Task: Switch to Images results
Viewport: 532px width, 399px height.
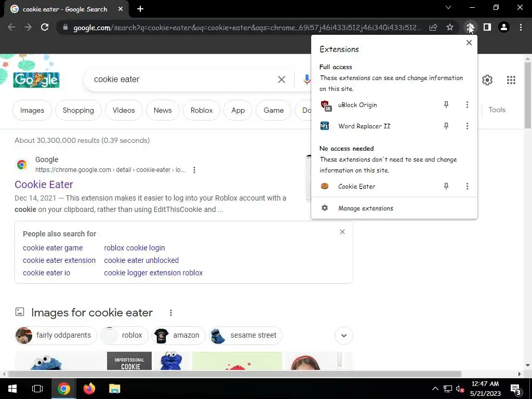Action: [32, 110]
